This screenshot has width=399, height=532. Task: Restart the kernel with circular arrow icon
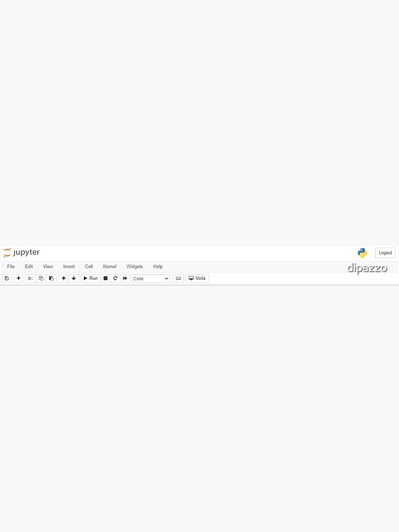pos(115,278)
